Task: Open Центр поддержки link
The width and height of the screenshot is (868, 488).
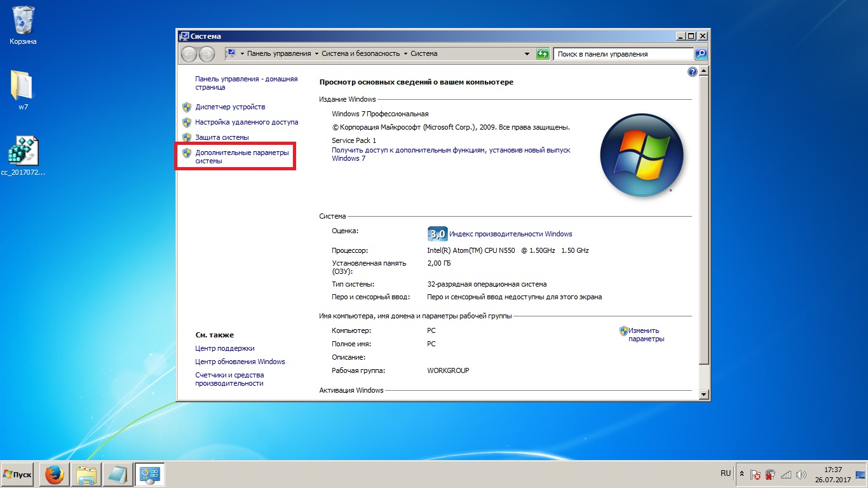Action: (225, 348)
